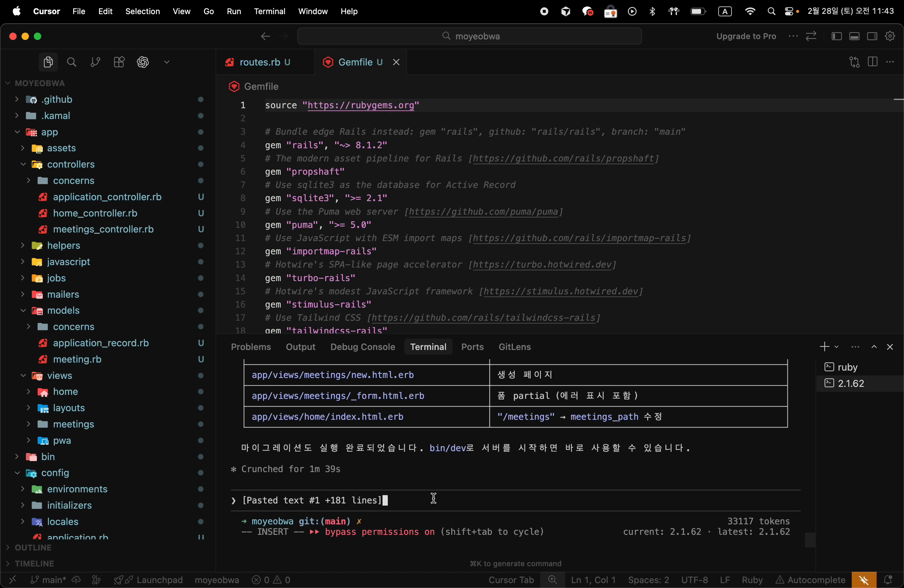
Task: Click the terminal panel scrollbar thumb
Action: coord(810,540)
